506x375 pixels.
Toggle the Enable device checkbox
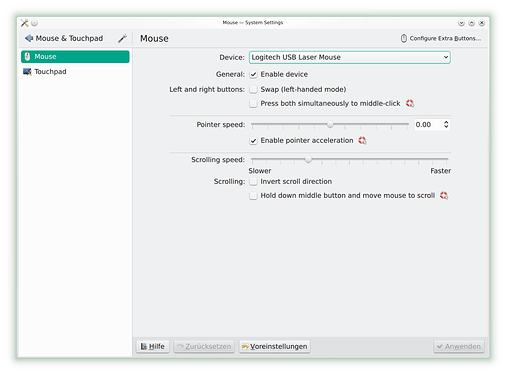click(253, 75)
